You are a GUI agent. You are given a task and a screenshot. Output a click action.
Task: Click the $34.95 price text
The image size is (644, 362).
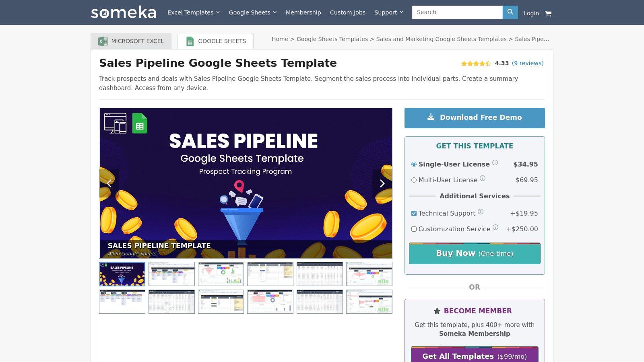[x=526, y=164]
